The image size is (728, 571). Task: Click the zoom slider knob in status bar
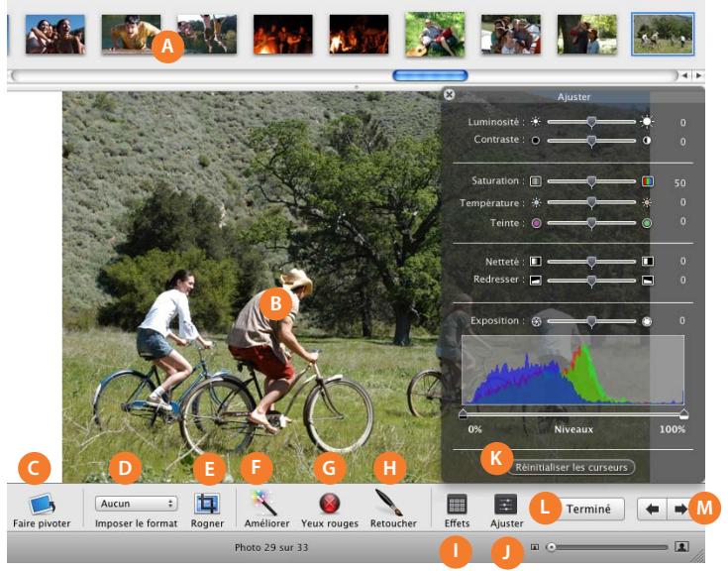551,547
